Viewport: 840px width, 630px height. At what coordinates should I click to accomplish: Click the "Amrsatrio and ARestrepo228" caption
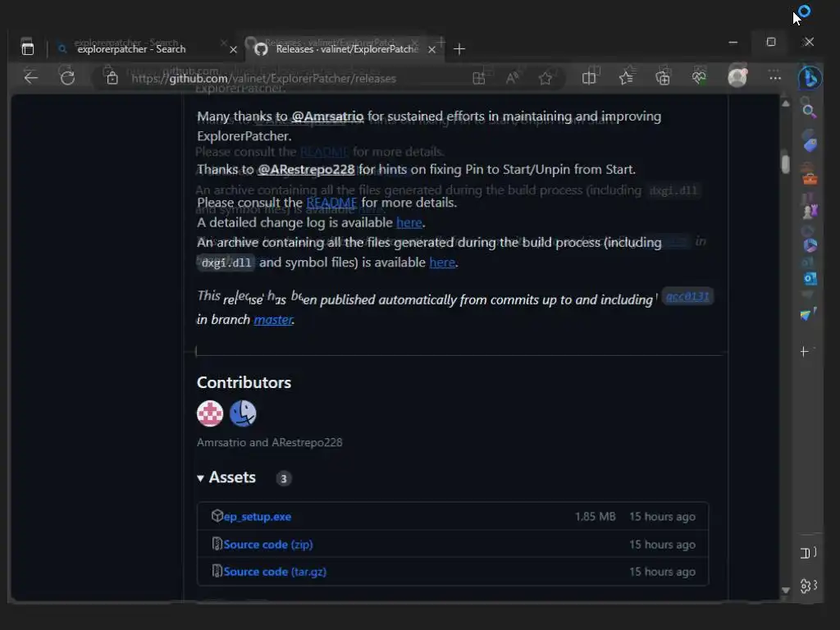[269, 442]
